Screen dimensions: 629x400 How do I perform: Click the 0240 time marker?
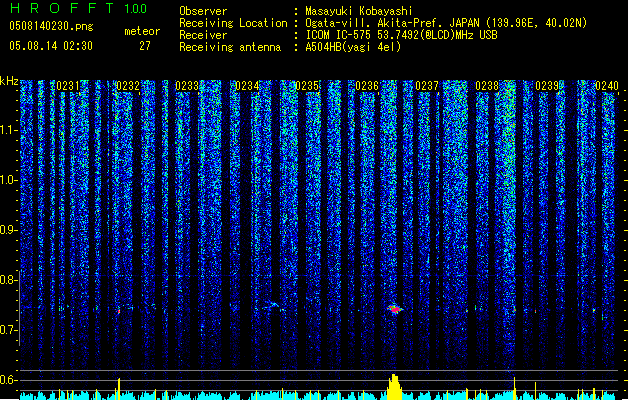607,86
